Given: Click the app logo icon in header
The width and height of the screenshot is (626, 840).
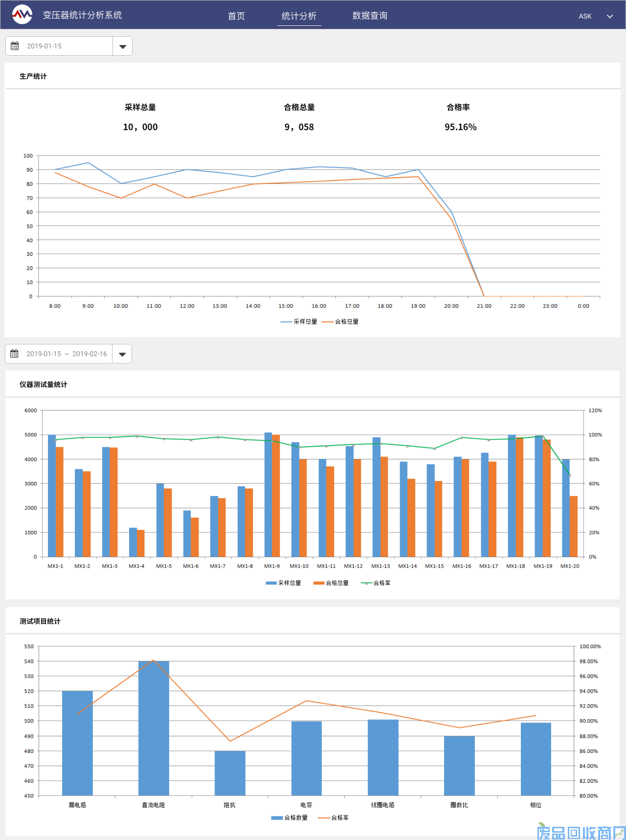Looking at the screenshot, I should coord(22,15).
